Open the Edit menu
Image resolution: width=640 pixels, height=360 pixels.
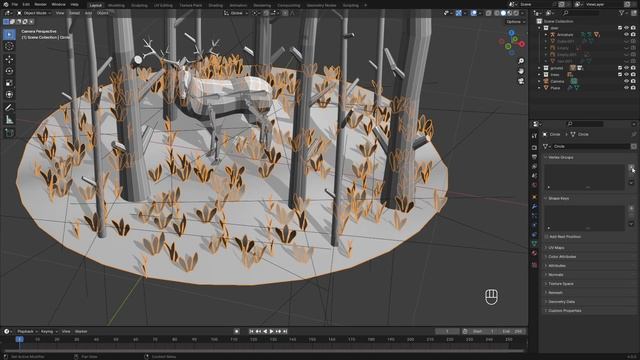[26, 4]
